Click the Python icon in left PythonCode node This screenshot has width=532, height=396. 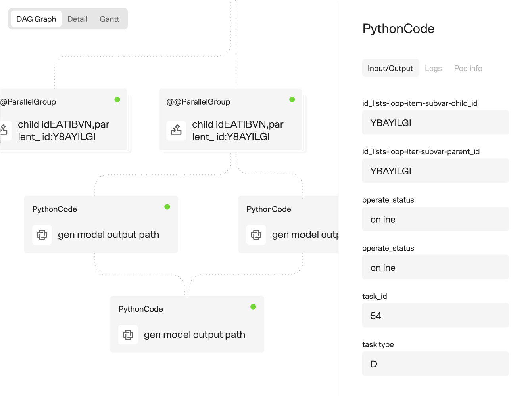(42, 235)
